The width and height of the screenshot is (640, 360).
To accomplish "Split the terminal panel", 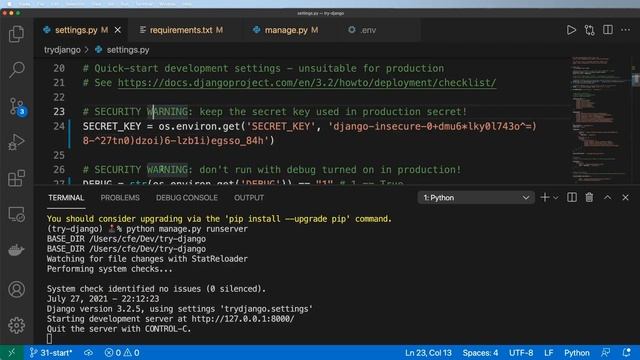I will point(572,198).
